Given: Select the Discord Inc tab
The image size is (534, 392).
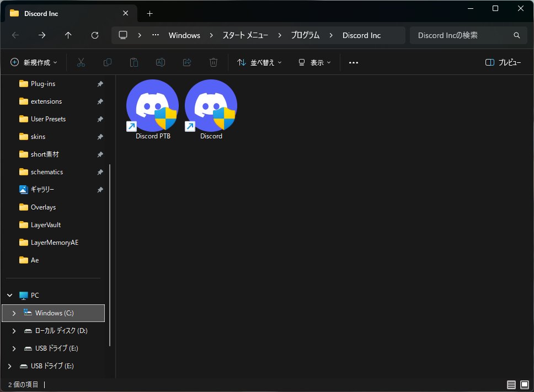Looking at the screenshot, I should click(x=71, y=14).
